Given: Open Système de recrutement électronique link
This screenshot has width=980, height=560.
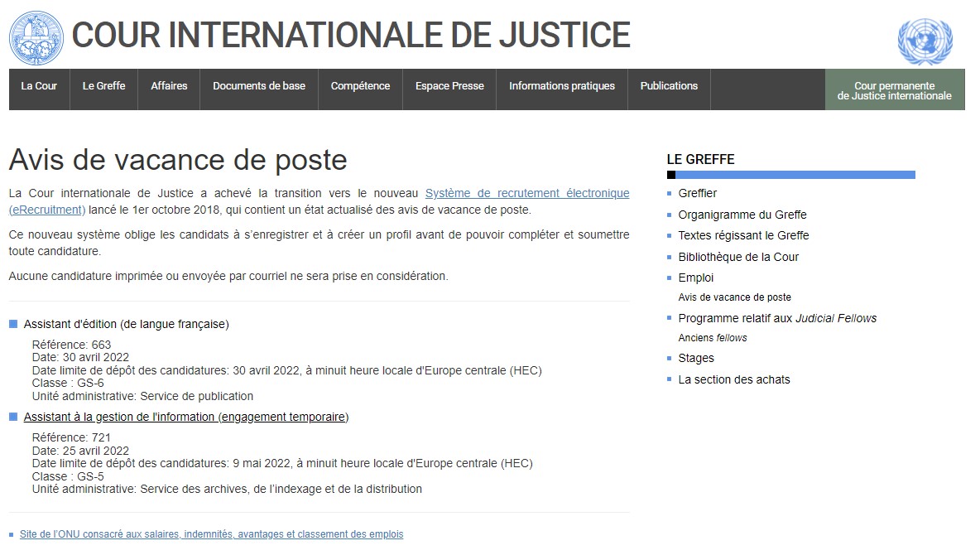Looking at the screenshot, I should coord(527,193).
